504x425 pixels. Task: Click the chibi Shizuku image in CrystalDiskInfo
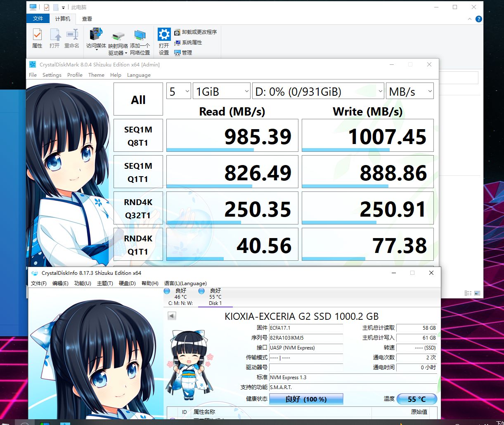click(x=189, y=365)
